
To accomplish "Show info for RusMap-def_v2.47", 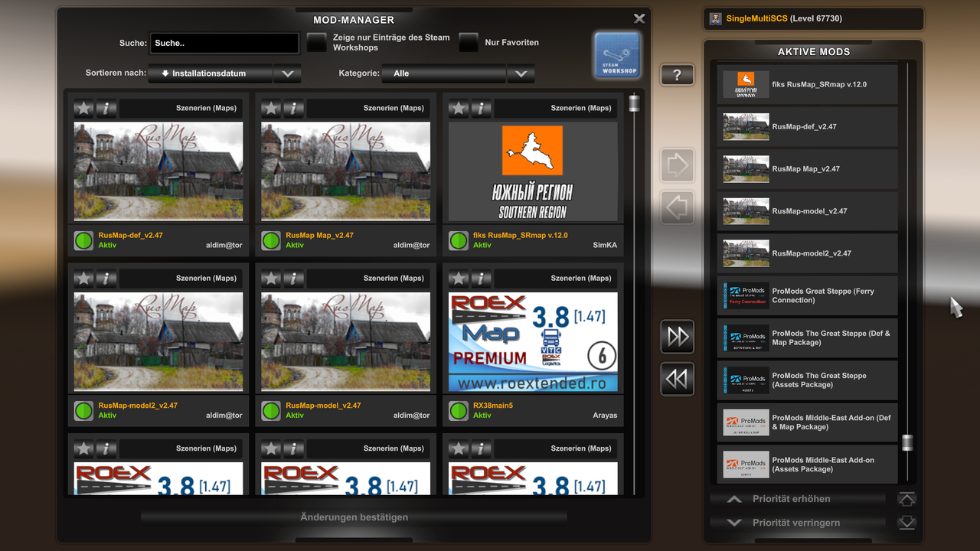I will (106, 108).
